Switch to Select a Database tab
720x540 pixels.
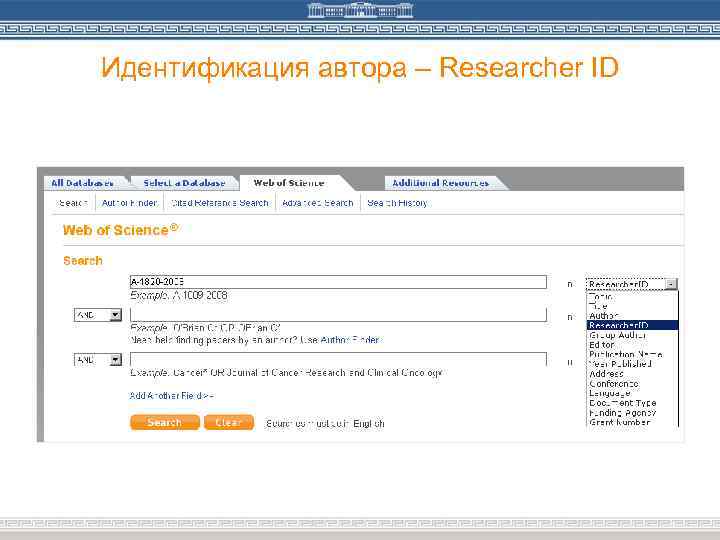coord(184,183)
